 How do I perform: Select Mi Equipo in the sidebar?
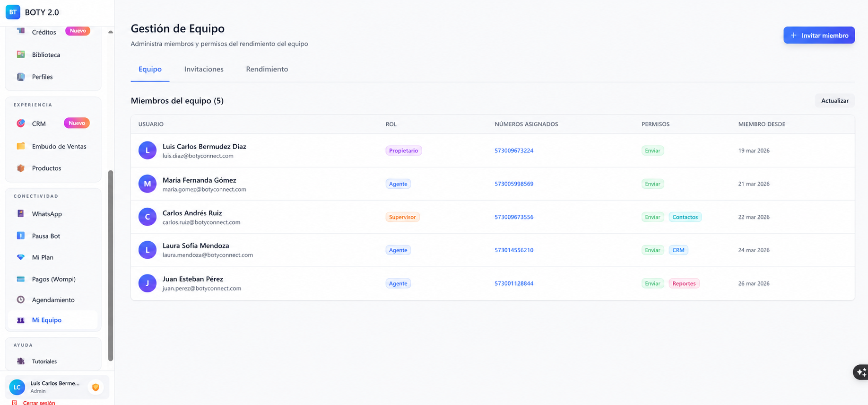53,320
